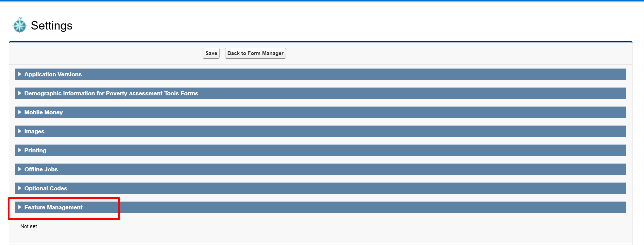
Task: Open the Feature Management section
Action: point(53,207)
